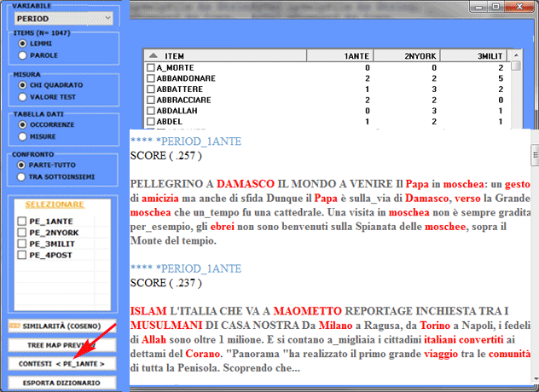The width and height of the screenshot is (539, 392).
Task: Click the ABBANDONARE value 5 under 3MILIT
Action: click(x=501, y=78)
